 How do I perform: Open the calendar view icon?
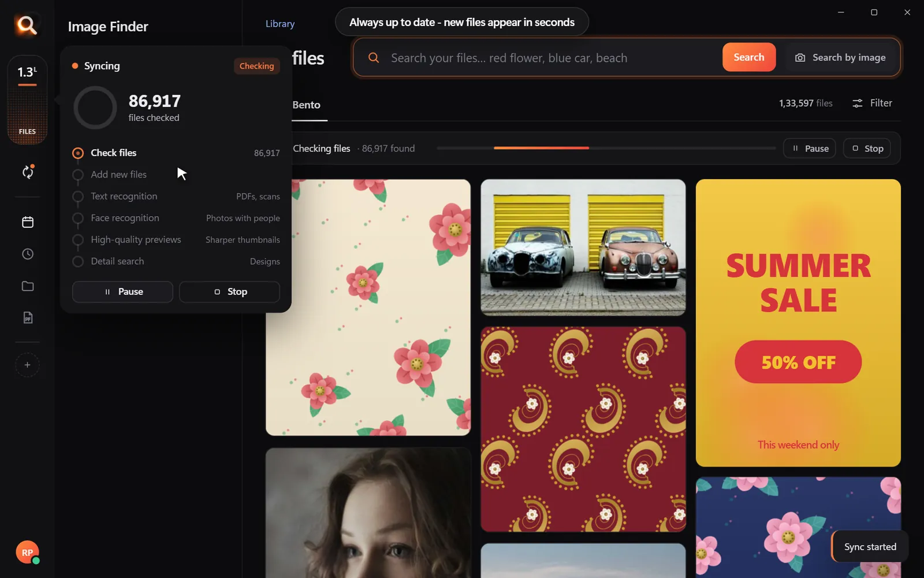coord(28,222)
